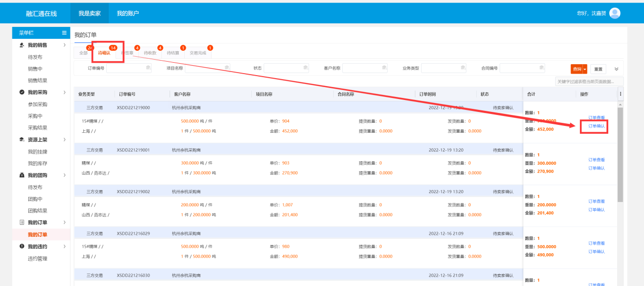Screen dimensions: 644x286
Task: Open 待发布 under 我的销售
Action: pyautogui.click(x=35, y=57)
